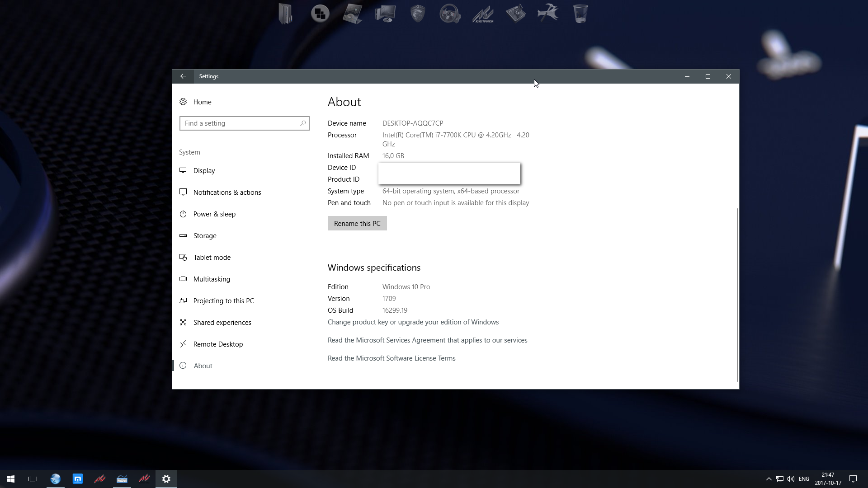Open Notifications & actions settings

click(x=227, y=192)
